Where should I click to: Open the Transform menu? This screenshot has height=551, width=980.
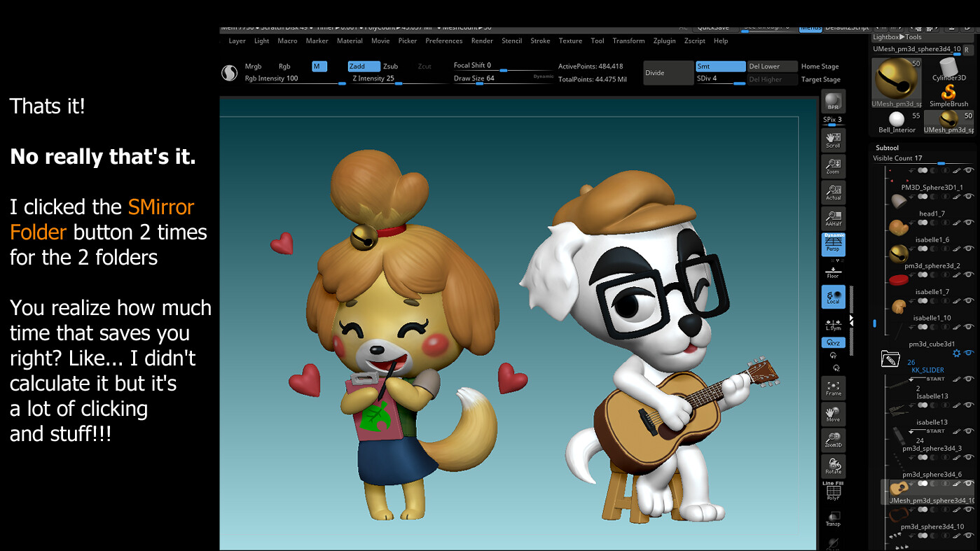(x=628, y=41)
